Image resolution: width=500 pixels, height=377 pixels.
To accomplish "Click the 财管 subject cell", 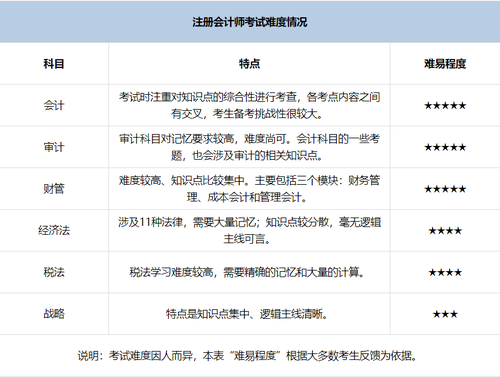I will (54, 189).
